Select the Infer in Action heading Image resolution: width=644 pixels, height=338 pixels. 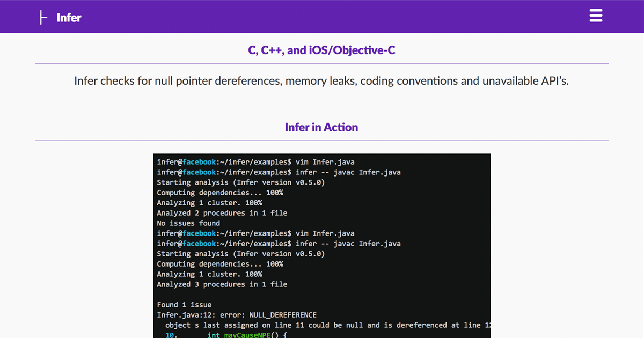coord(321,128)
